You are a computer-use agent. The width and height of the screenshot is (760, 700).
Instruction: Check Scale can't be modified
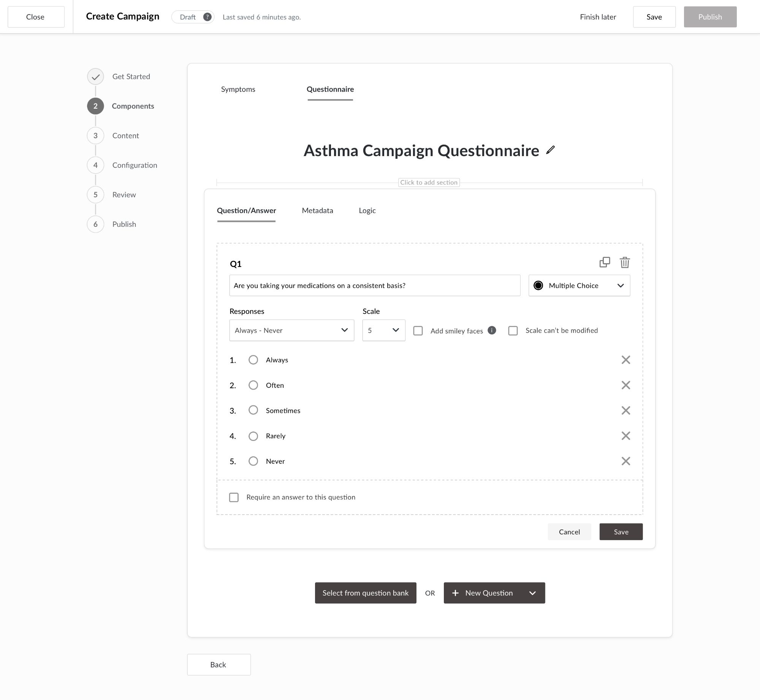[x=513, y=330]
